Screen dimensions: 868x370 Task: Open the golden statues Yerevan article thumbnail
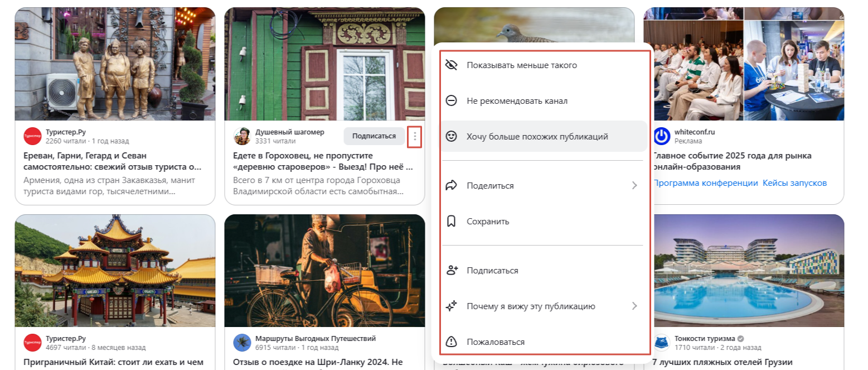pyautogui.click(x=115, y=64)
